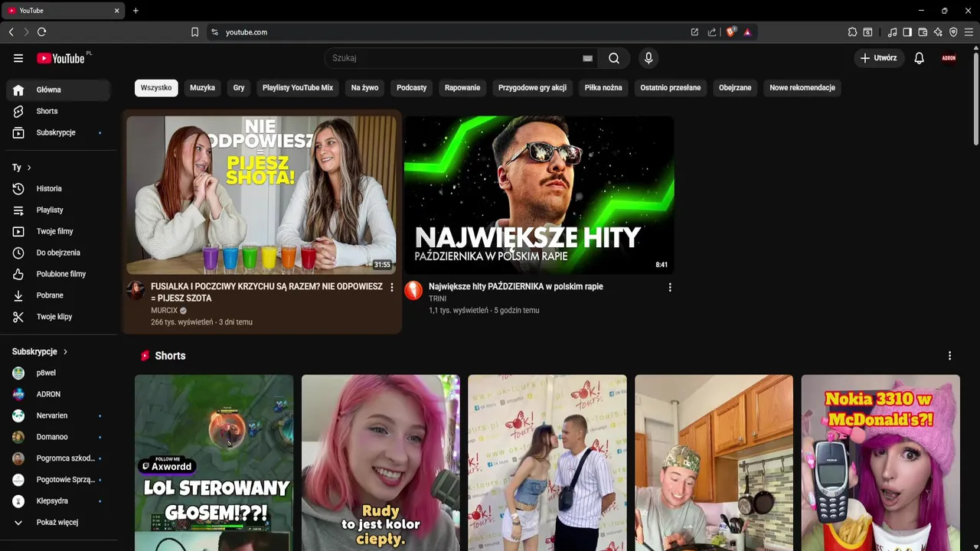Viewport: 980px width, 551px height.
Task: Open the YouTube hamburger guide menu
Action: click(x=18, y=58)
